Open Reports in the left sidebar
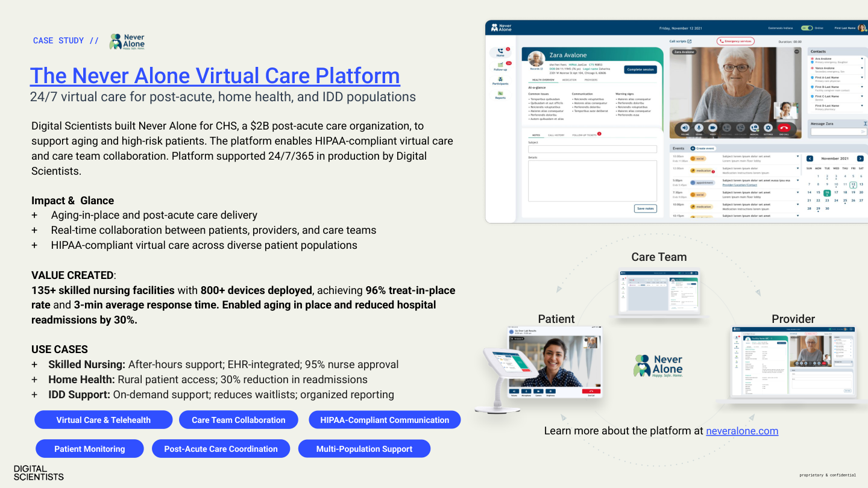868x488 pixels. 500,95
